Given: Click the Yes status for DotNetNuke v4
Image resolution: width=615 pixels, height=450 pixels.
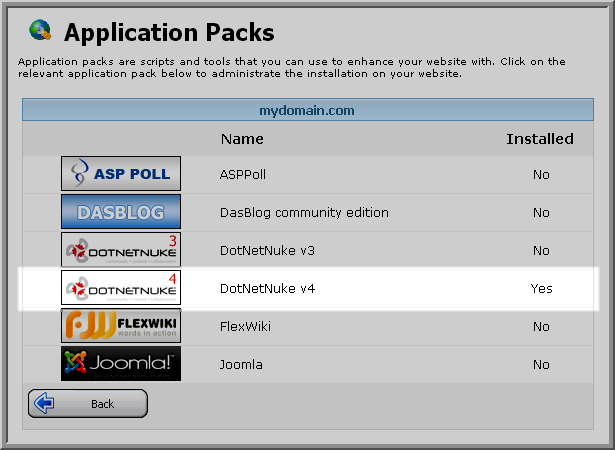Looking at the screenshot, I should [x=542, y=289].
